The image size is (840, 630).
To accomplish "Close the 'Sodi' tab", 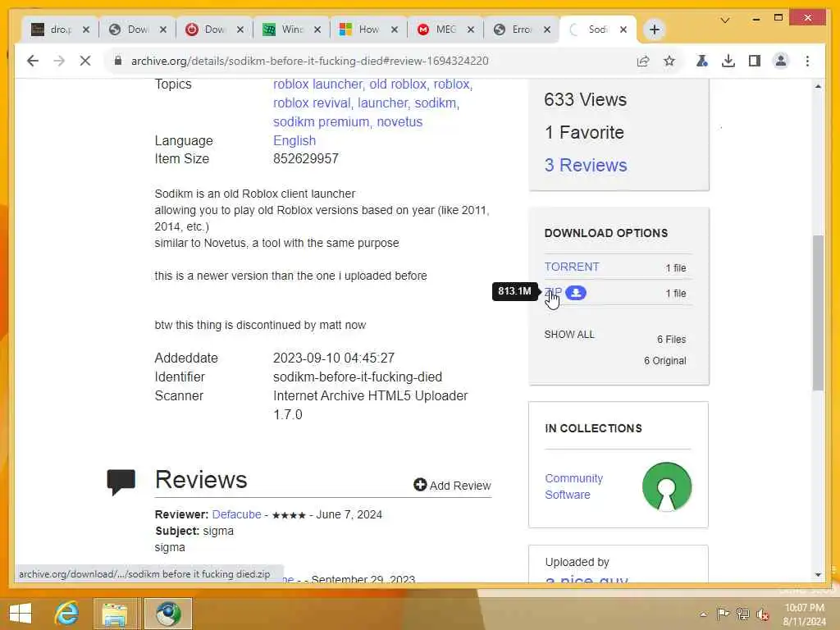I will tap(623, 30).
